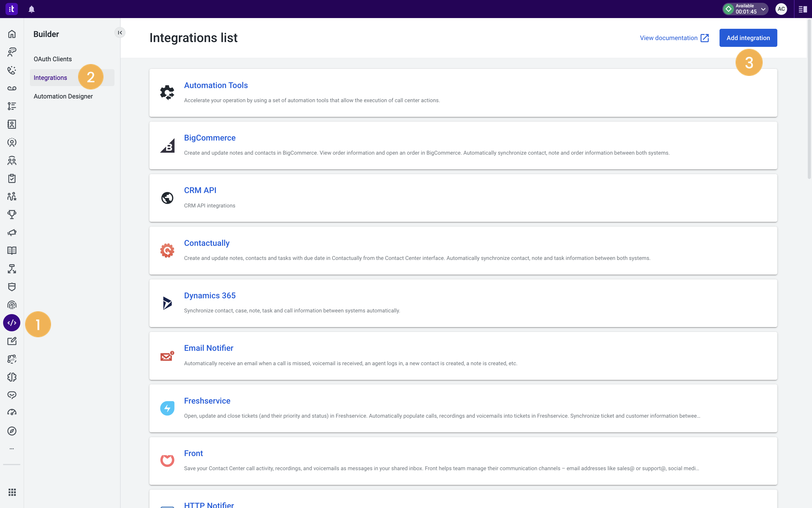Open the agent profile circle icon
812x508 pixels.
pyautogui.click(x=12, y=143)
